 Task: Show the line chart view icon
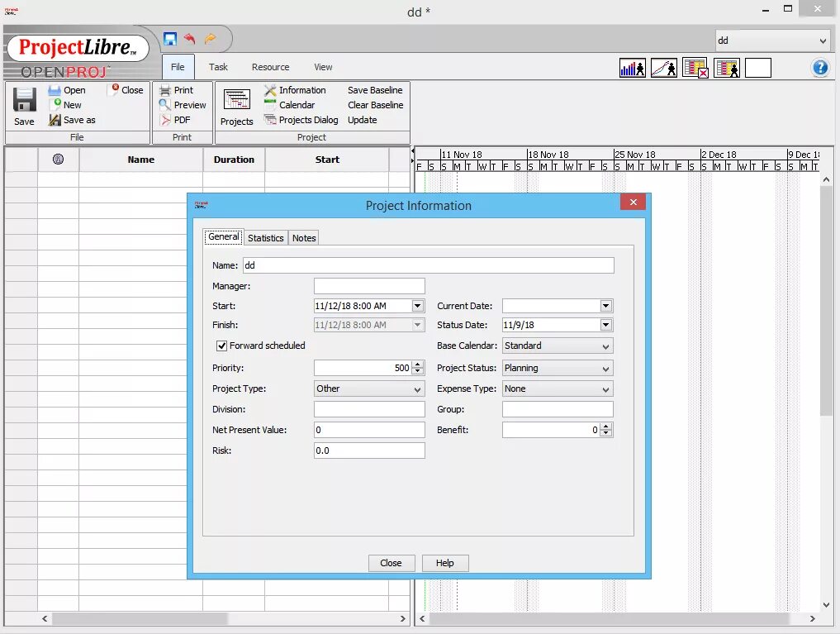coord(664,68)
